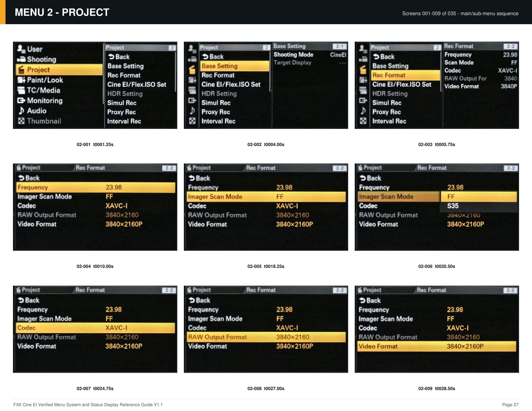Click Back in screen 02-001 Project list

tap(119, 57)
